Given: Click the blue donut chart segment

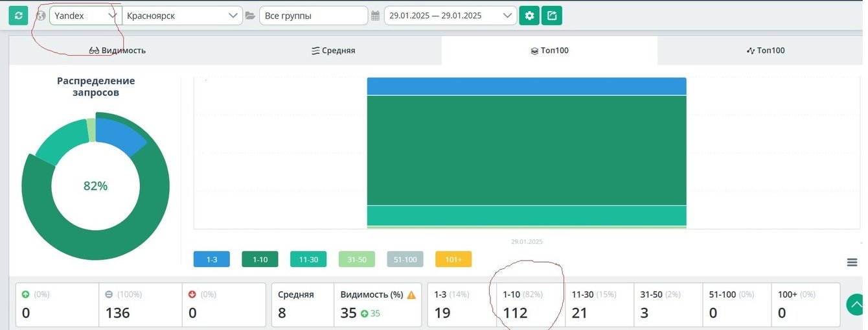Looking at the screenshot, I should (x=121, y=134).
